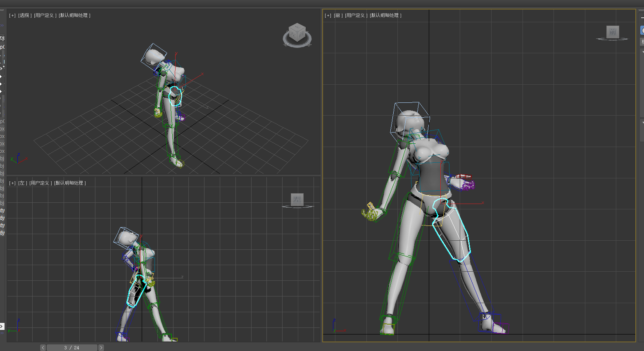644x351 pixels.
Task: Expand the blue chevron at bottom-left panel
Action: pyautogui.click(x=2, y=333)
